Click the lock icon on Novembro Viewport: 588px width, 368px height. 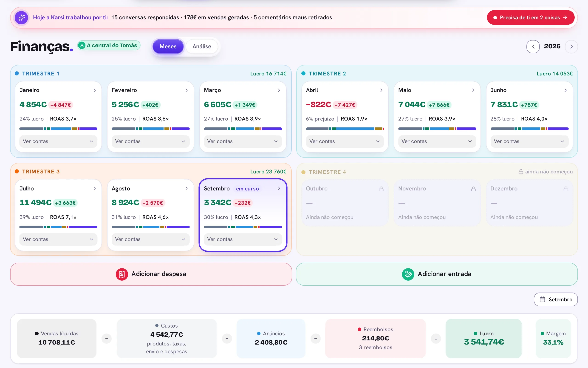(x=474, y=189)
